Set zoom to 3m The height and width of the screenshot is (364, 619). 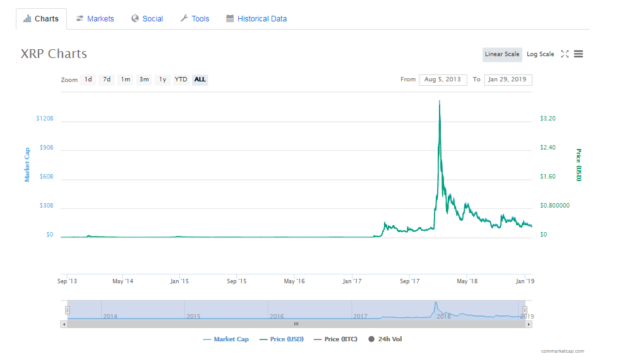(x=144, y=79)
